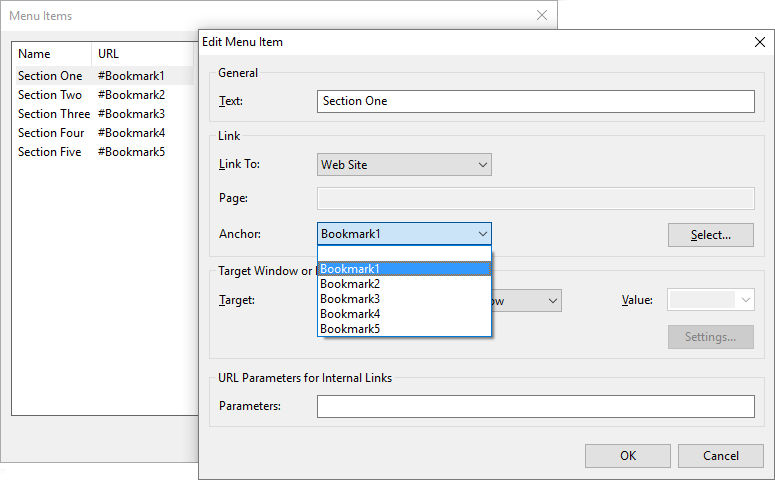Select Bookmark4 from the anchor options
Viewport: 775px width, 480px height.
(404, 314)
